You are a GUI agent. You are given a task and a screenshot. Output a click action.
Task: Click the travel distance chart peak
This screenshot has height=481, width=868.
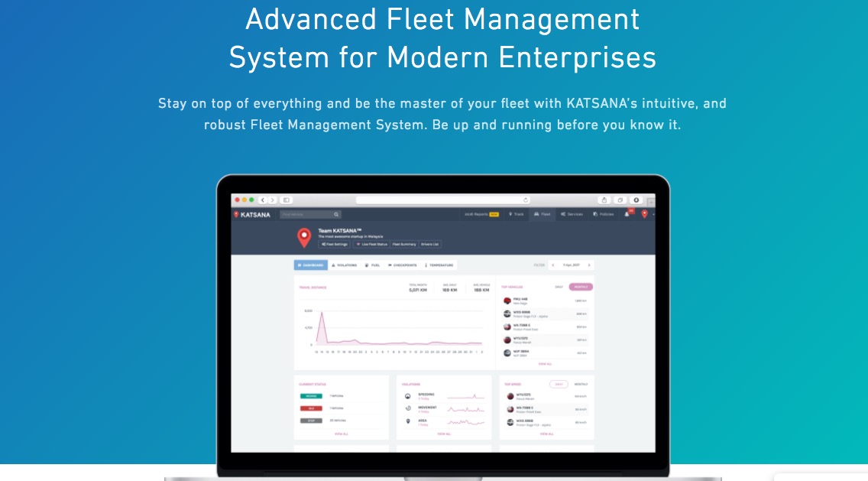tap(322, 314)
